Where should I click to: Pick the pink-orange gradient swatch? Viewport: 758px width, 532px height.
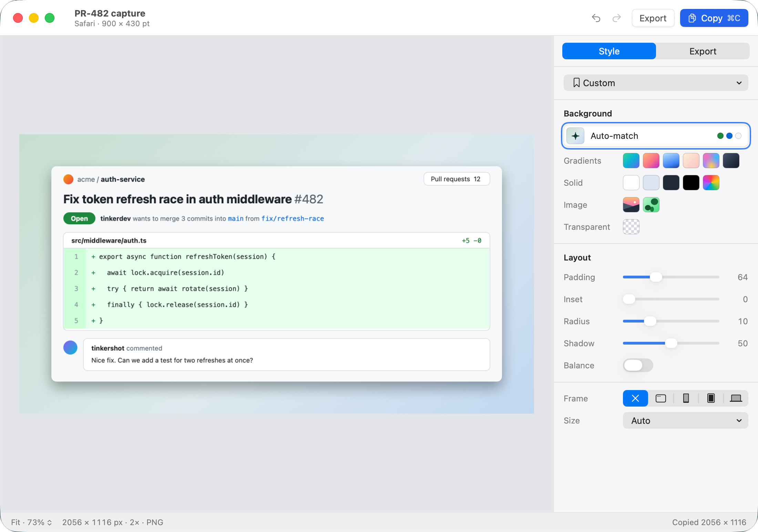(x=651, y=161)
